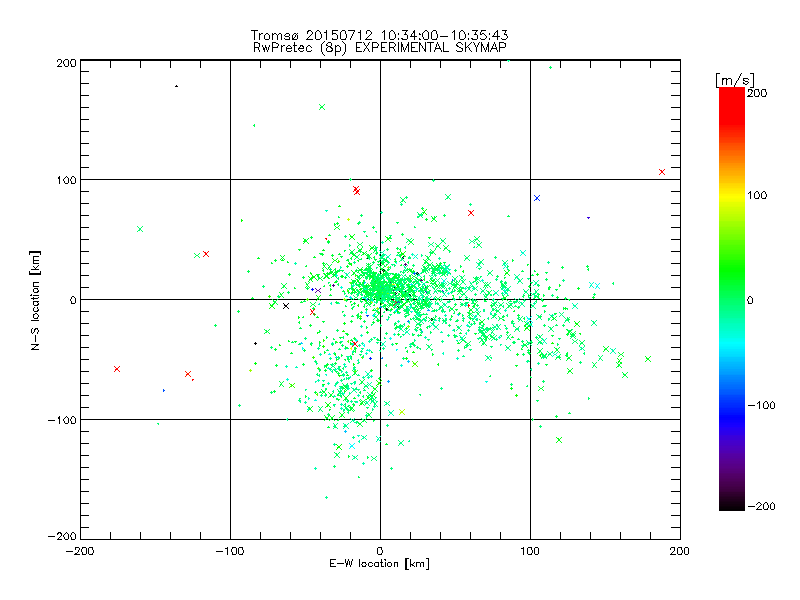The height and width of the screenshot is (600, 800).
Task: Click the colorbar tick label -200
Action: [x=761, y=507]
